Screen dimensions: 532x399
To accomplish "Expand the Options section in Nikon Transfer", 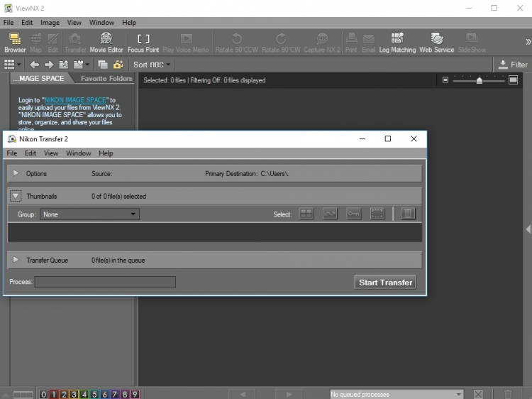I will click(x=16, y=173).
